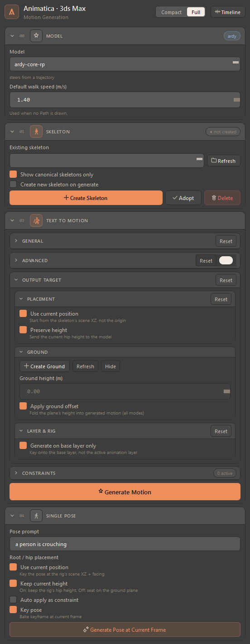This screenshot has height=644, width=250.
Task: Toggle Preserve height checkbox
Action: 23,330
